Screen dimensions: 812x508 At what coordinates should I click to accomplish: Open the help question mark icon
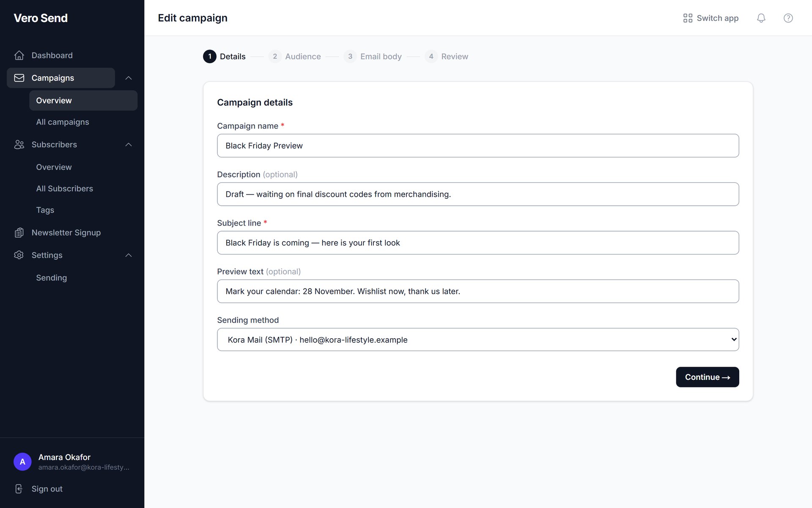788,18
